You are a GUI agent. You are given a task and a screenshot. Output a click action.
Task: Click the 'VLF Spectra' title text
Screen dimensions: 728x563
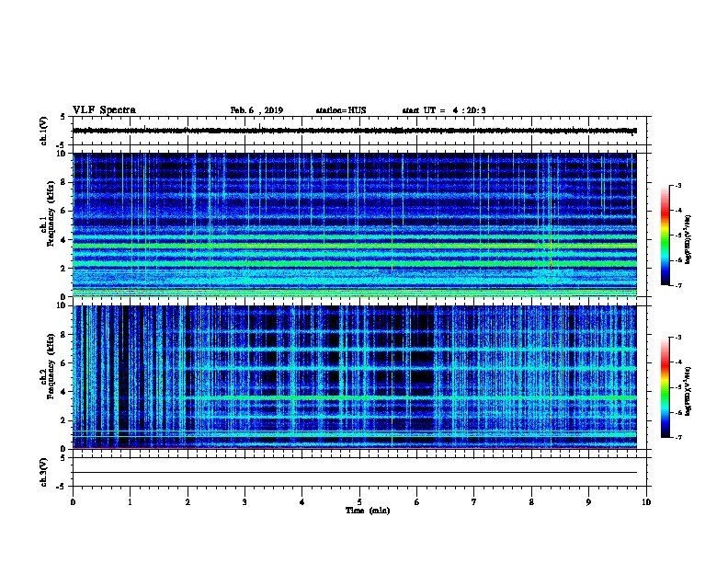(x=104, y=110)
